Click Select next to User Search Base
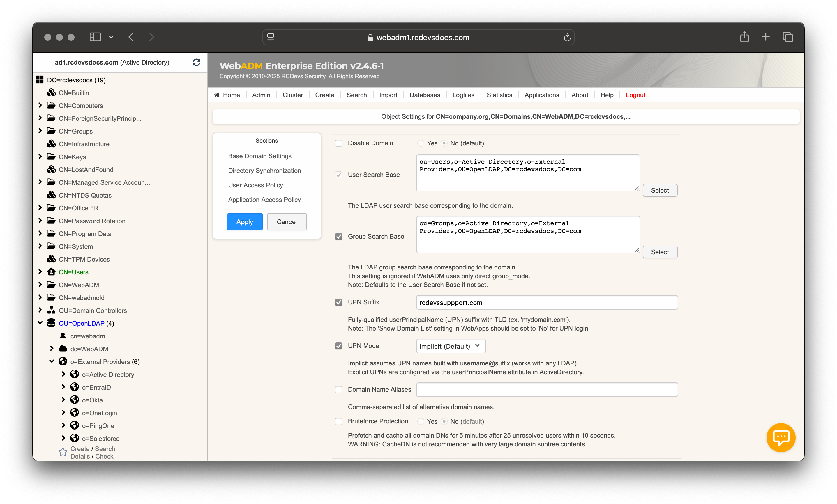The width and height of the screenshot is (837, 504). pyautogui.click(x=660, y=190)
